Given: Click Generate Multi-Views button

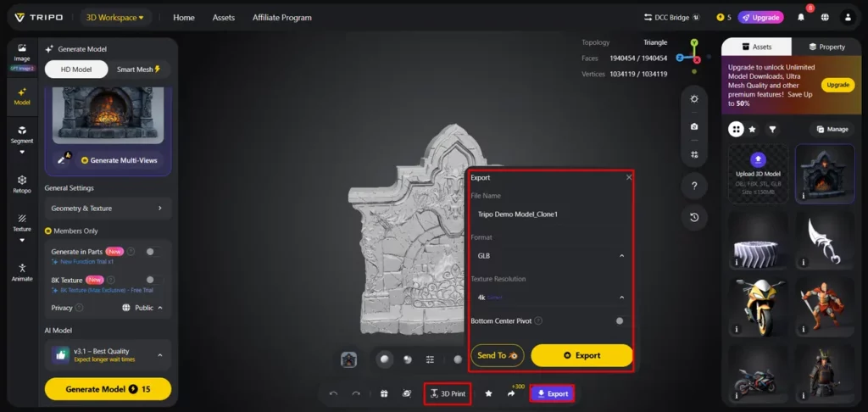Looking at the screenshot, I should (x=119, y=160).
